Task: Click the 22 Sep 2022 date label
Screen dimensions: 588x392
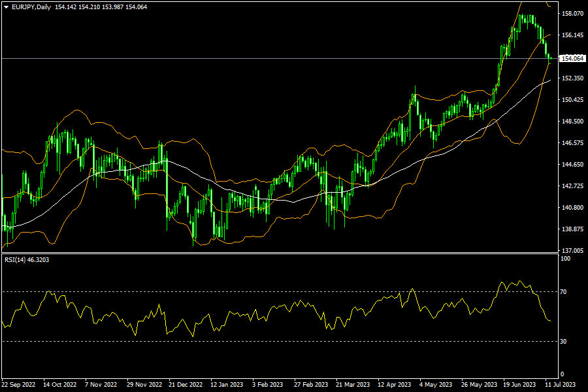Action: tap(18, 385)
